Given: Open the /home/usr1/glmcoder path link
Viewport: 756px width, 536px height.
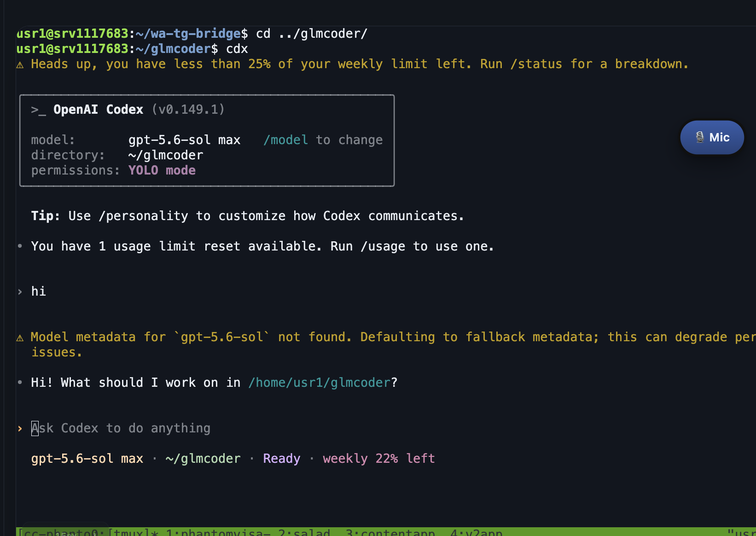Looking at the screenshot, I should (x=320, y=383).
